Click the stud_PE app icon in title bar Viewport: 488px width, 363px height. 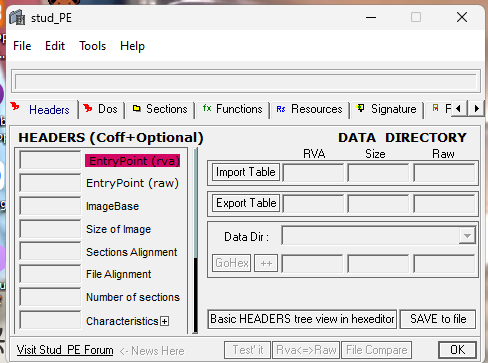pyautogui.click(x=17, y=17)
